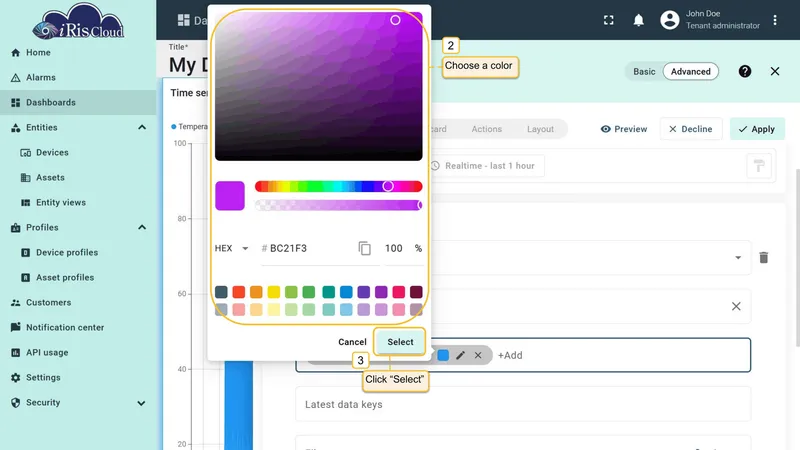Collapse the Entities group
This screenshot has width=800, height=450.
pyautogui.click(x=142, y=128)
